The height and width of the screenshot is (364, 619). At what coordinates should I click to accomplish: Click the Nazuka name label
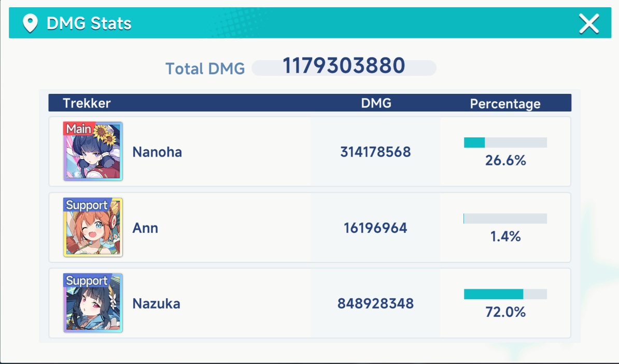tap(157, 304)
